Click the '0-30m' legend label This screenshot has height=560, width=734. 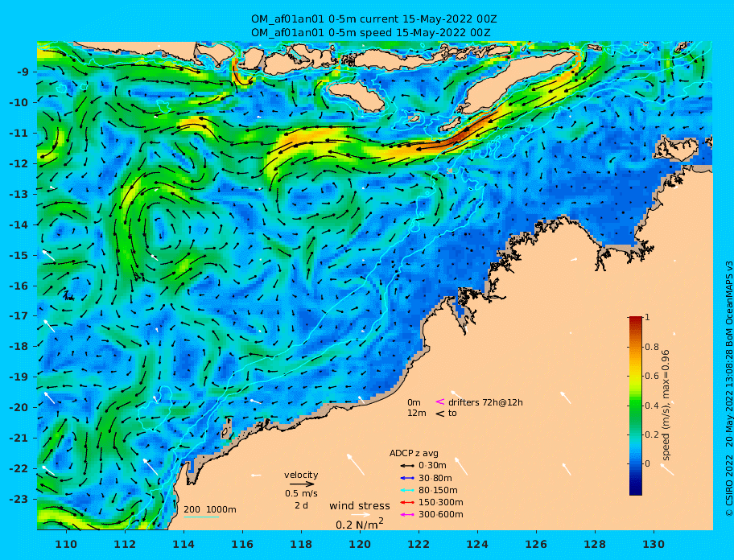point(432,466)
